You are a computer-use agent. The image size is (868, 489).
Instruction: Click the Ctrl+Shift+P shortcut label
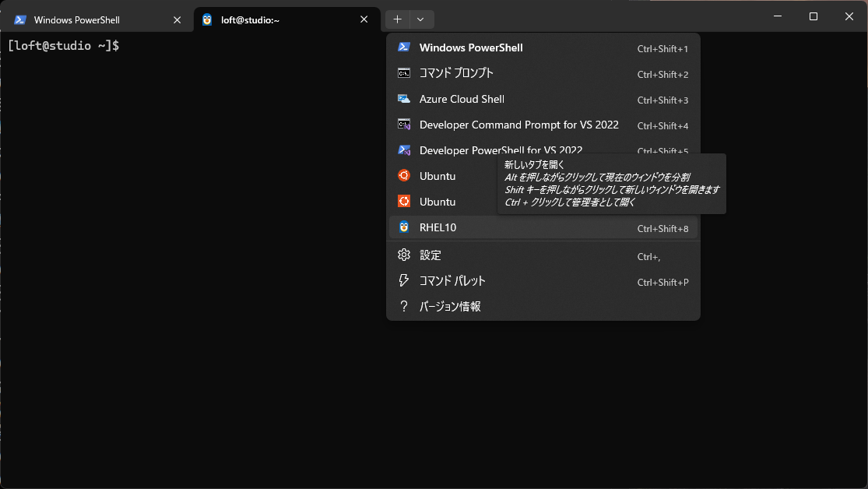(662, 283)
